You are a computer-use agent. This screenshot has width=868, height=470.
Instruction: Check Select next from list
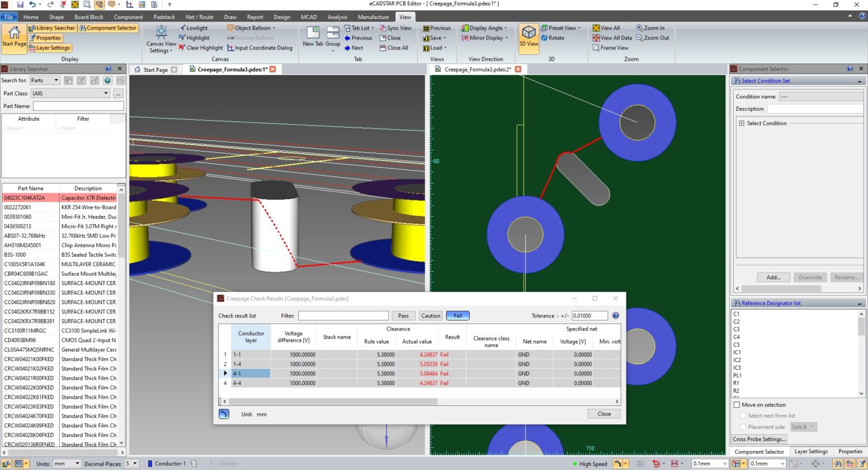tap(743, 415)
